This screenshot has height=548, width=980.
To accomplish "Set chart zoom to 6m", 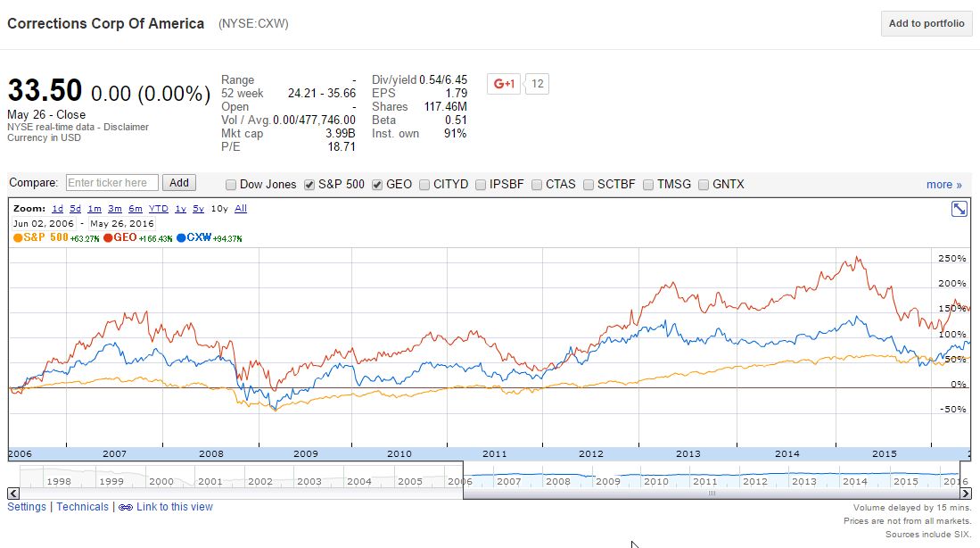I will click(136, 209).
